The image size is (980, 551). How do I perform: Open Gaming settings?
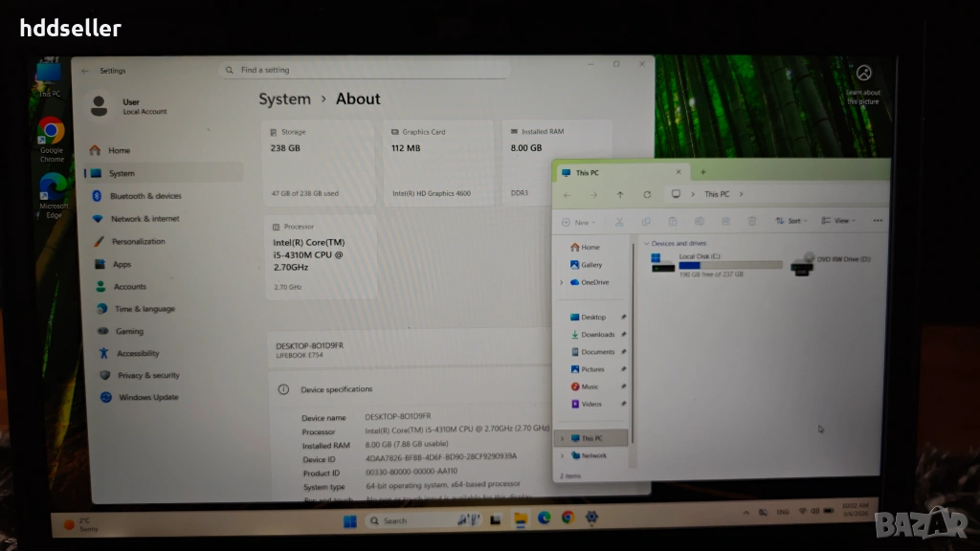(x=129, y=331)
